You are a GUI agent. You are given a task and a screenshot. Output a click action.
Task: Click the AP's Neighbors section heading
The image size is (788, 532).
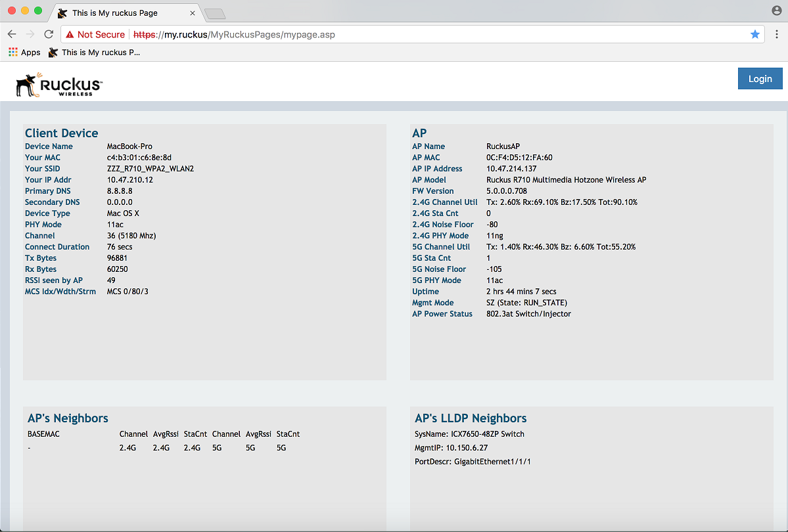tap(68, 418)
